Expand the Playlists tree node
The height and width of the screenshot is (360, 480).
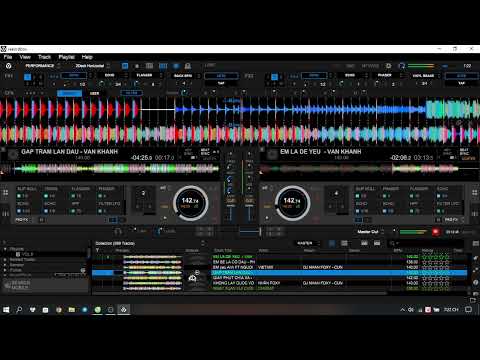5,249
